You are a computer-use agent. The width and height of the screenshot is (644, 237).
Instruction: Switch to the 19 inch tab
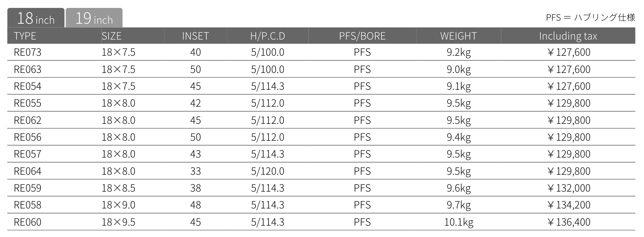coord(94,18)
